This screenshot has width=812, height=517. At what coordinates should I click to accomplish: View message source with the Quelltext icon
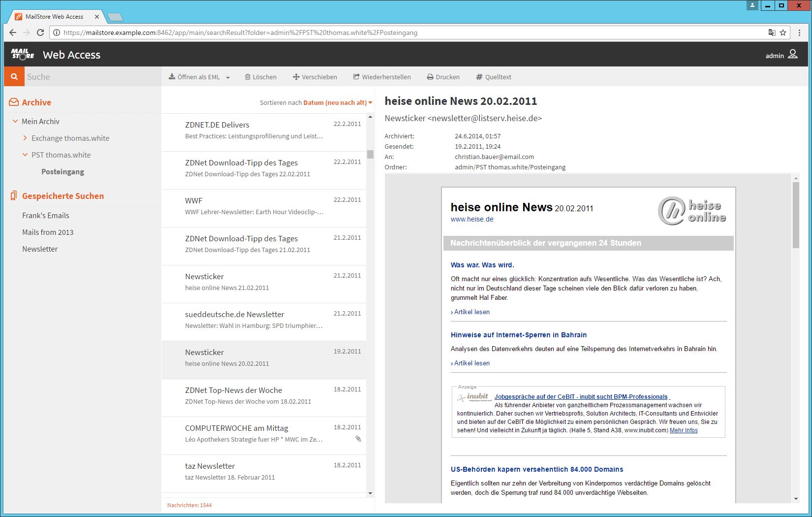(478, 76)
